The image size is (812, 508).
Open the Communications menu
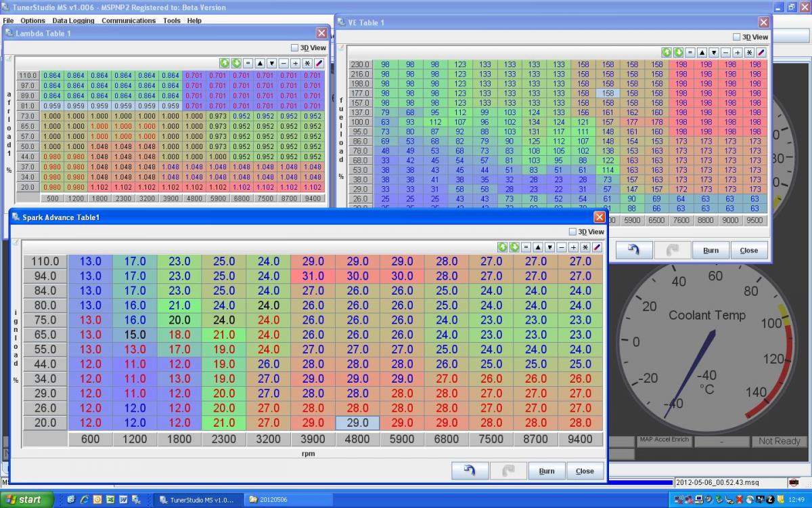(129, 21)
